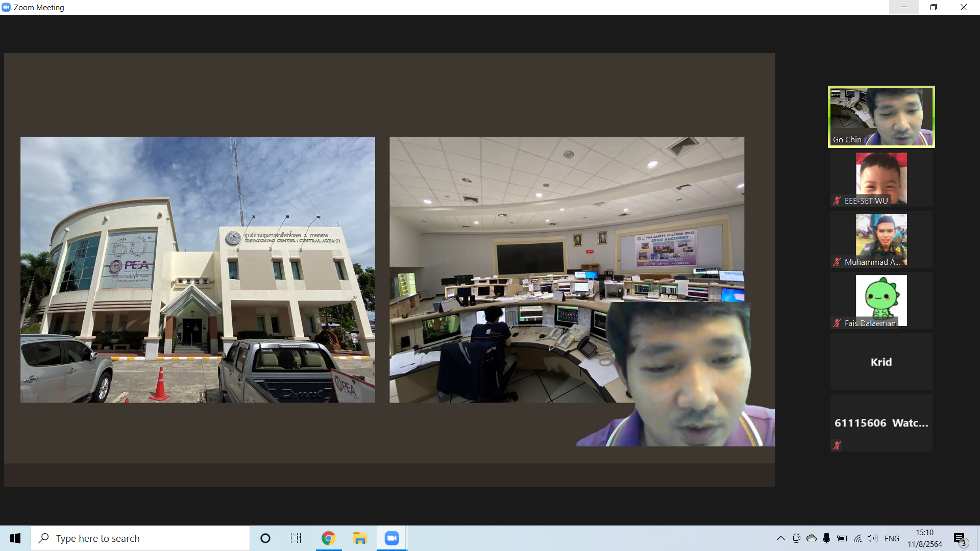
Task: Open Task View in the taskbar
Action: coord(296,538)
